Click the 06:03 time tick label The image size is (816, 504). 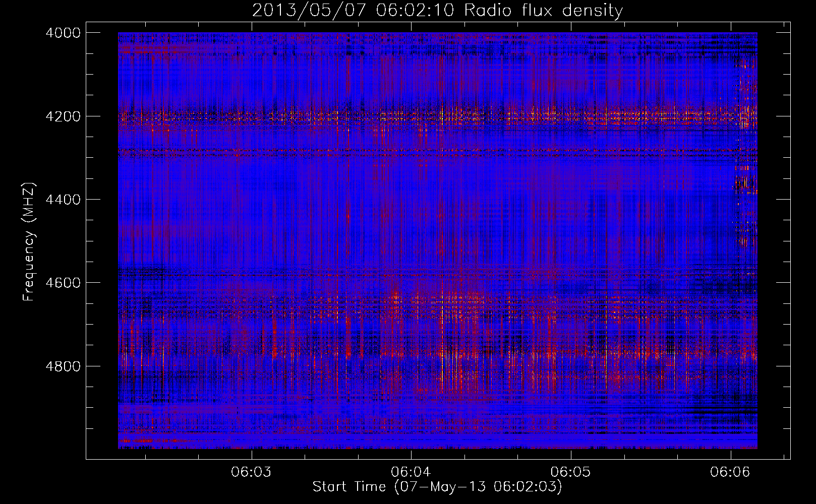[251, 472]
